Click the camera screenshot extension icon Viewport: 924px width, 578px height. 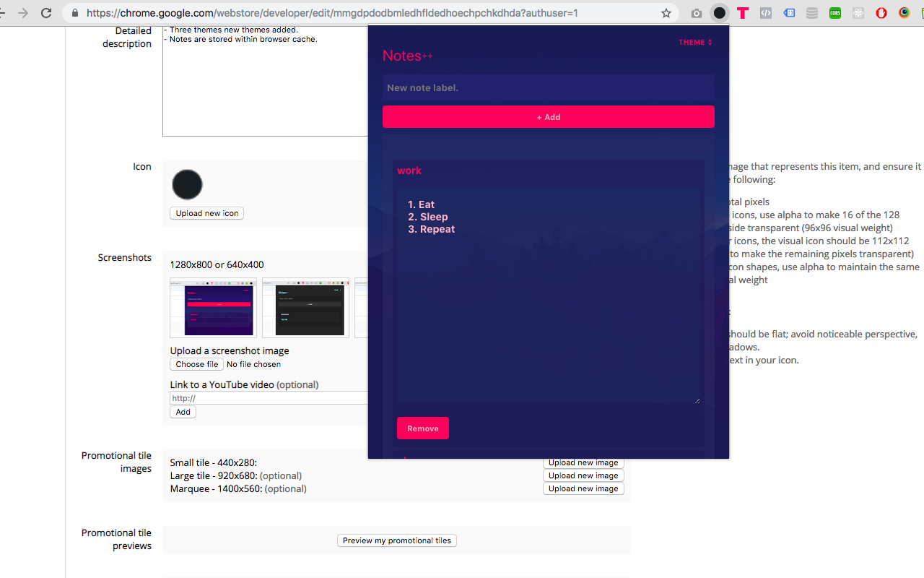pos(697,13)
